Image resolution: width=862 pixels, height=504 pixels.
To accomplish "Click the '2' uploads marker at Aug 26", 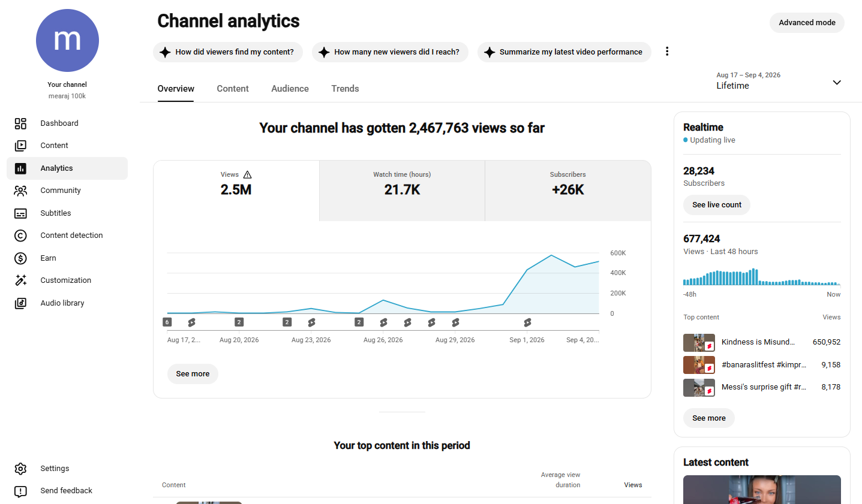I will [359, 322].
